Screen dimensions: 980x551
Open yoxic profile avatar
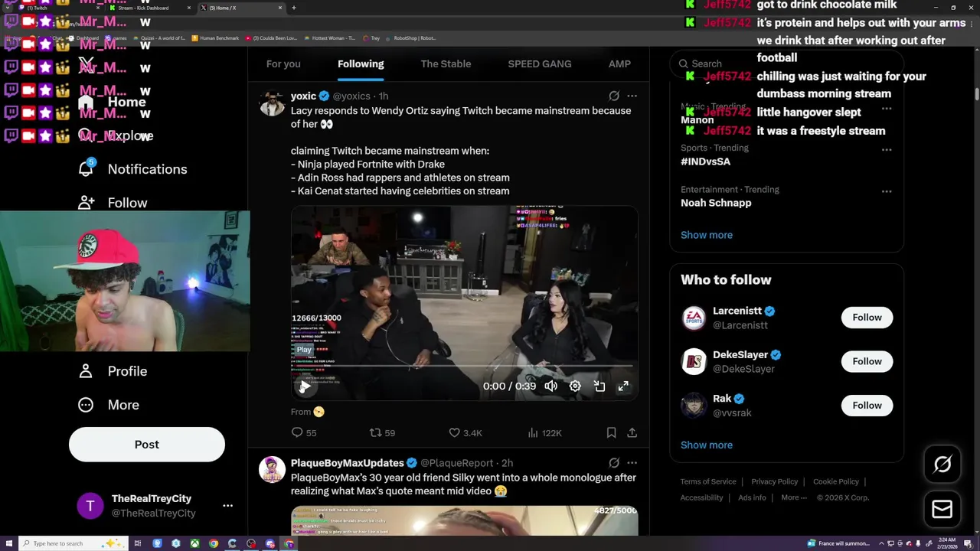273,103
